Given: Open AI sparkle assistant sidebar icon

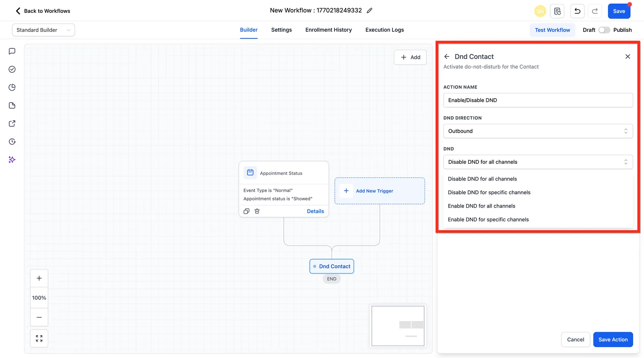Looking at the screenshot, I should point(12,160).
